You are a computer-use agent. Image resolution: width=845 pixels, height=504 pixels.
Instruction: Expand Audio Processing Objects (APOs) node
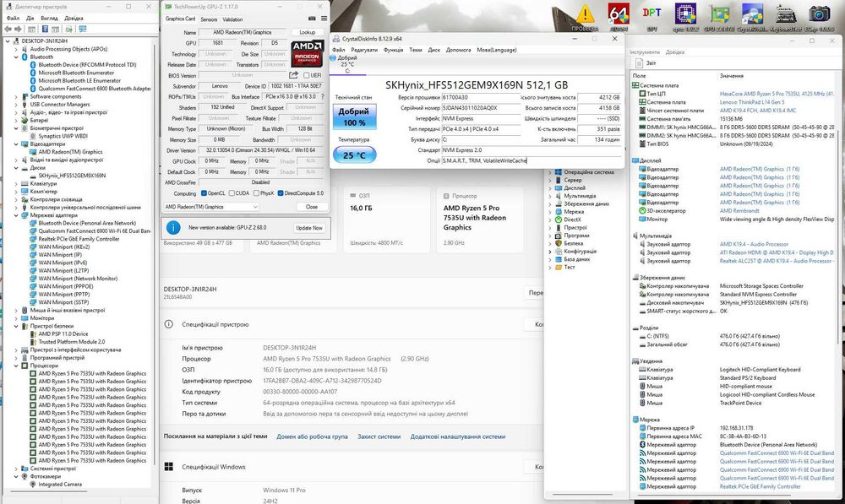point(16,49)
